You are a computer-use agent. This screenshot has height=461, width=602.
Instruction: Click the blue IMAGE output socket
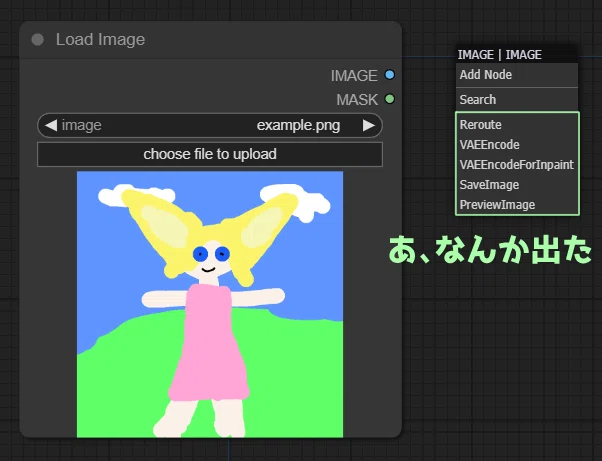coord(390,75)
